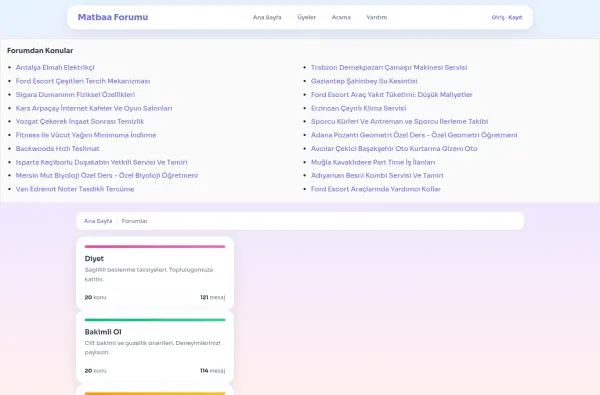Image resolution: width=600 pixels, height=395 pixels.
Task: Open Kars Arpaçay İnternet Kafeler topic
Action: pyautogui.click(x=94, y=108)
